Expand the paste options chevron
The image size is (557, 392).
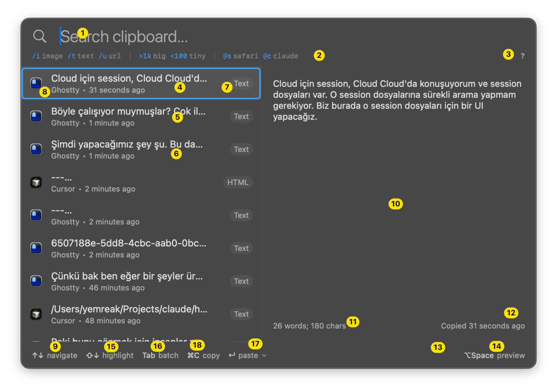[x=264, y=355]
